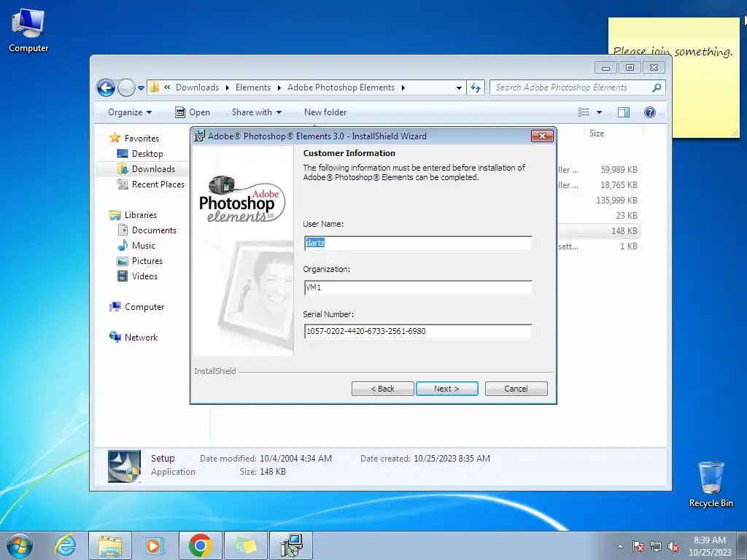Select Downloads under Favorites
Viewport: 747px width, 560px height.
[x=153, y=169]
